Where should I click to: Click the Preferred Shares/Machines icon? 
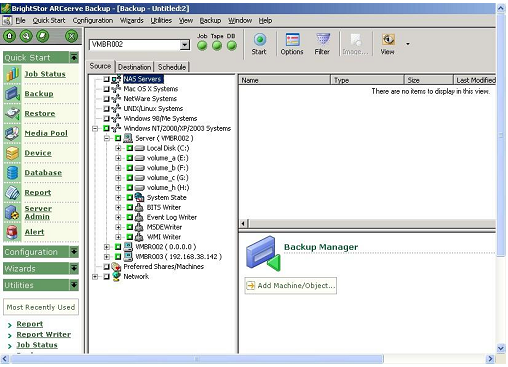116,266
